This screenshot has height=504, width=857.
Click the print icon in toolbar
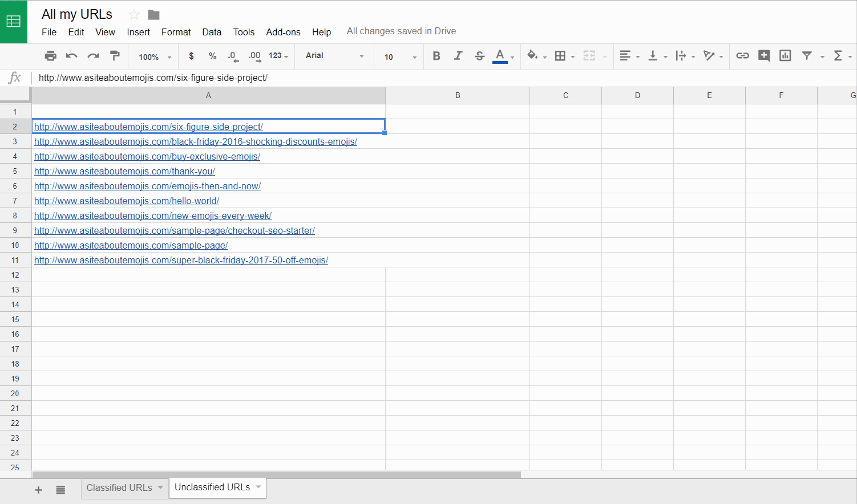tap(50, 56)
